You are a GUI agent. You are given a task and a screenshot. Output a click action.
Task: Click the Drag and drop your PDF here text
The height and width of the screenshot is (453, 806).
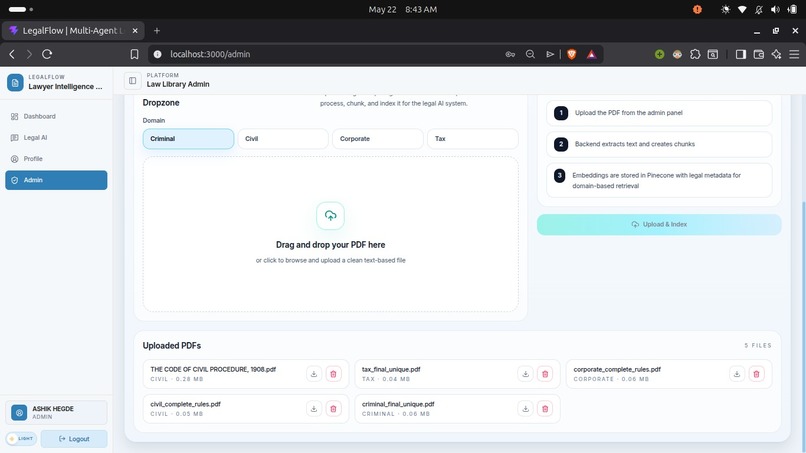pos(331,245)
